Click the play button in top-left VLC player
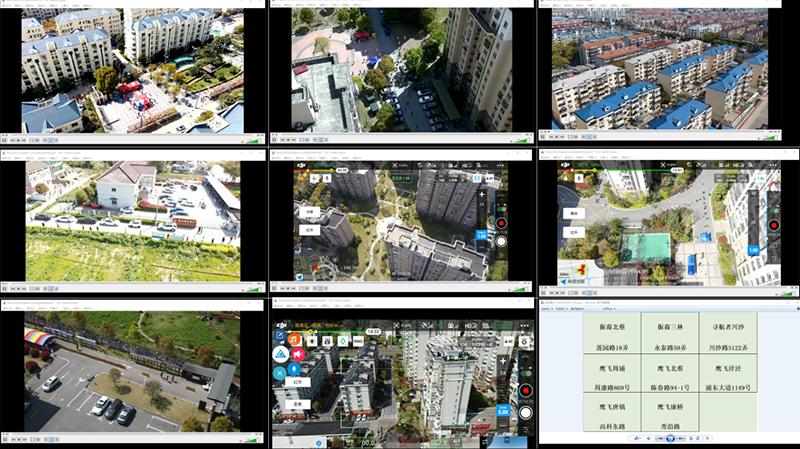 tap(6, 141)
